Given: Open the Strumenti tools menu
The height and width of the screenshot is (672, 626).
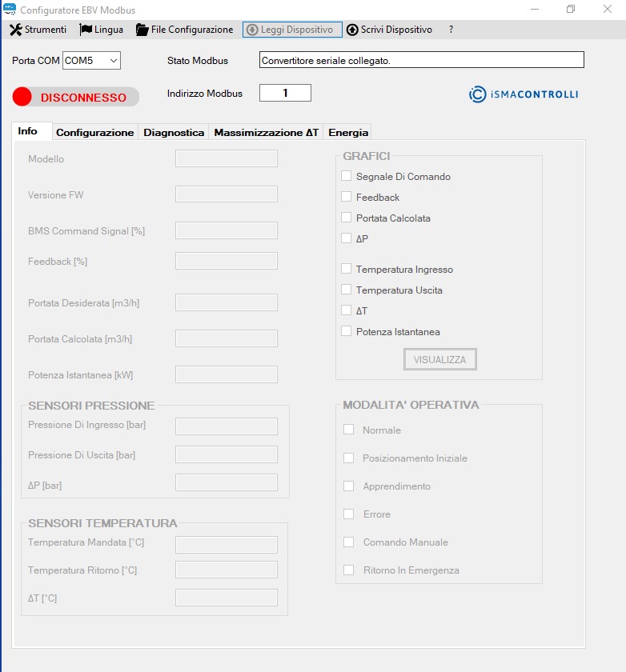Looking at the screenshot, I should (x=38, y=30).
